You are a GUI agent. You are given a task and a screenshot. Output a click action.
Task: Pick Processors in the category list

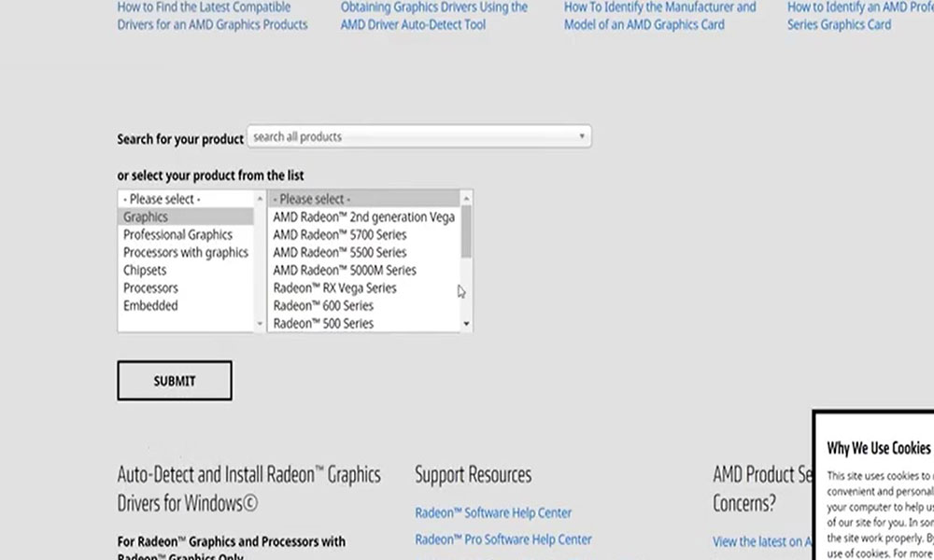point(187,288)
